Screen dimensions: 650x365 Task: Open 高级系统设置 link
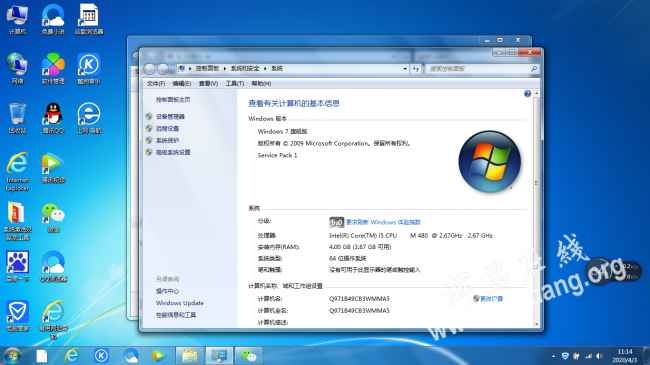point(173,152)
